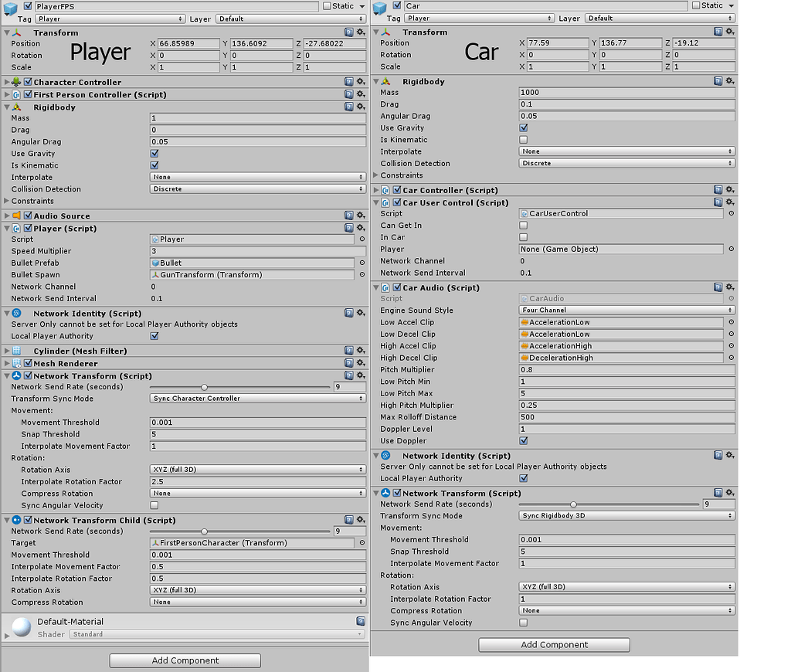Image resolution: width=791 pixels, height=672 pixels.
Task: Click the Mass input field on Car's Rigidbody
Action: 626,92
